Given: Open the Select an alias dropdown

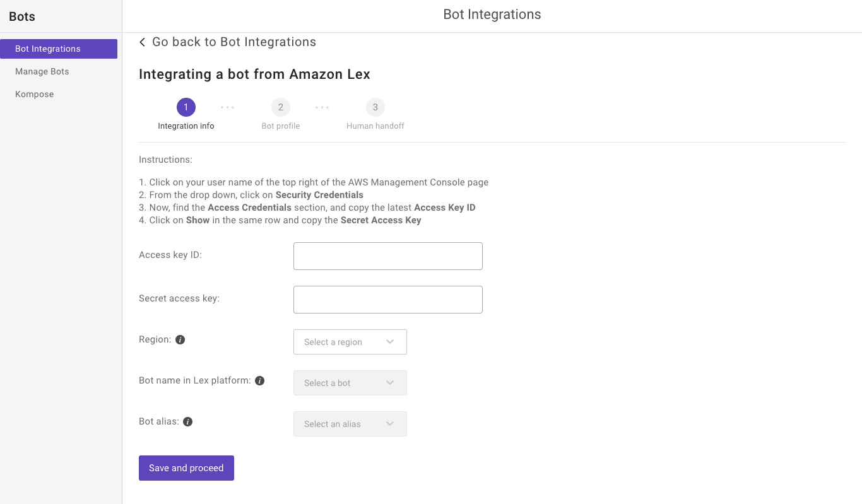Looking at the screenshot, I should [x=350, y=423].
